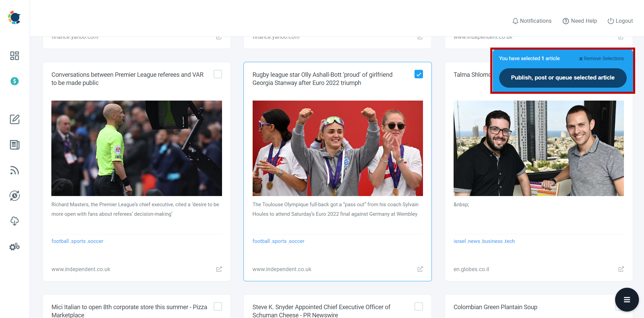Click Remove Selections link
Screen dimensions: 644x318
[601, 58]
